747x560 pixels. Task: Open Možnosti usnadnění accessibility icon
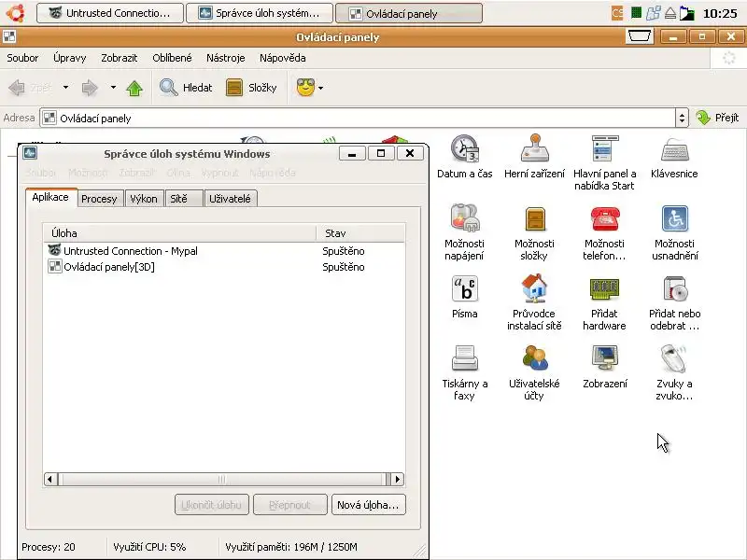coord(674,218)
